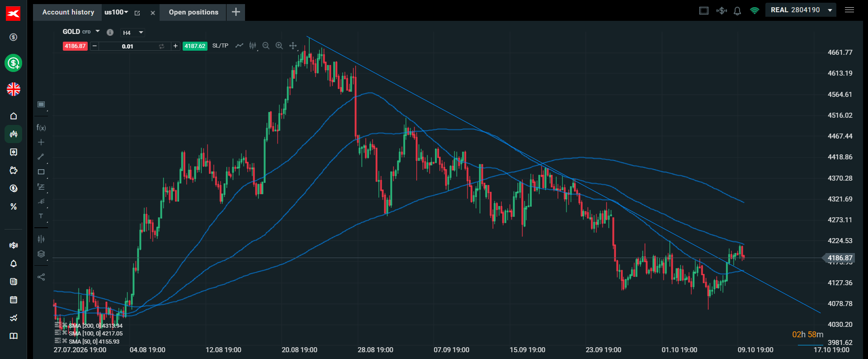
Task: Open the book education icon in sidebar
Action: coord(14,336)
